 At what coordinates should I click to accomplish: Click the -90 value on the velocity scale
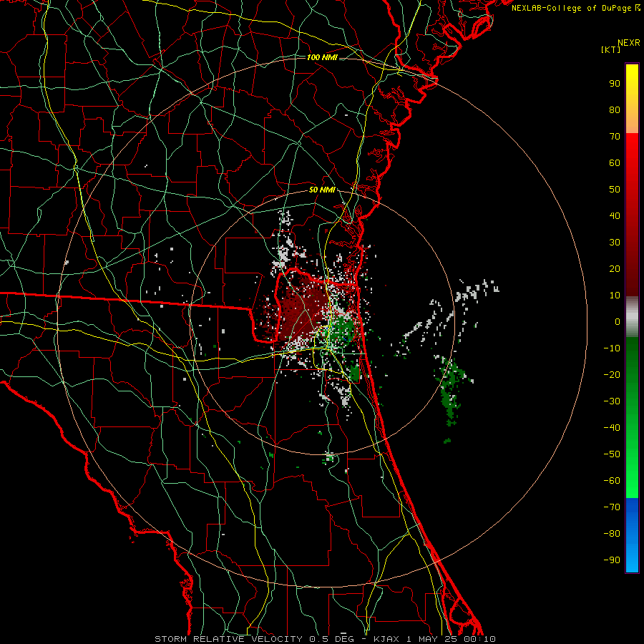(612, 560)
